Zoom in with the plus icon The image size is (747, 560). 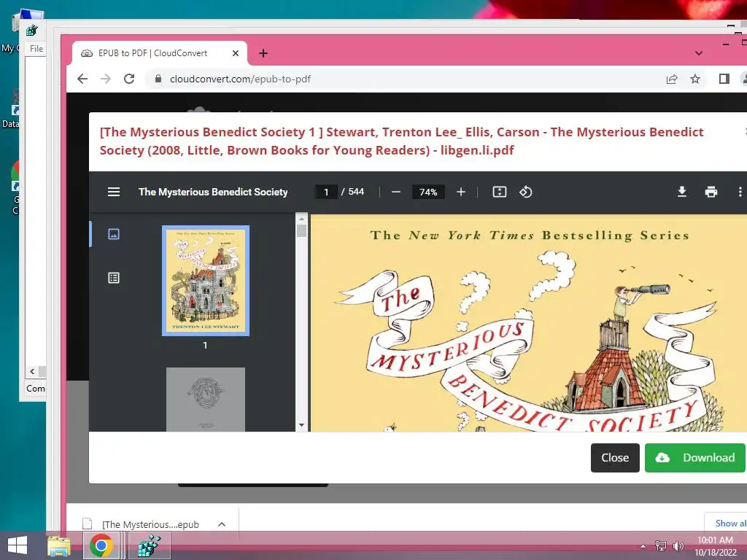(x=461, y=192)
